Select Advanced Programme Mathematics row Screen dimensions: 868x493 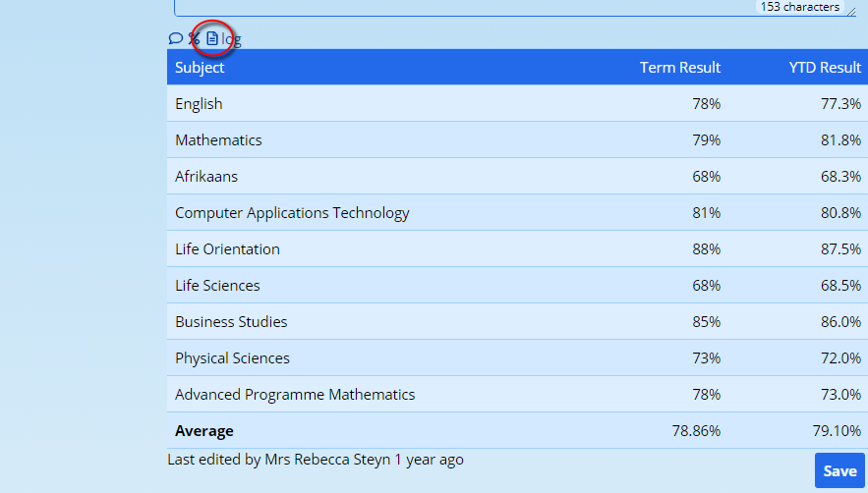tap(295, 395)
